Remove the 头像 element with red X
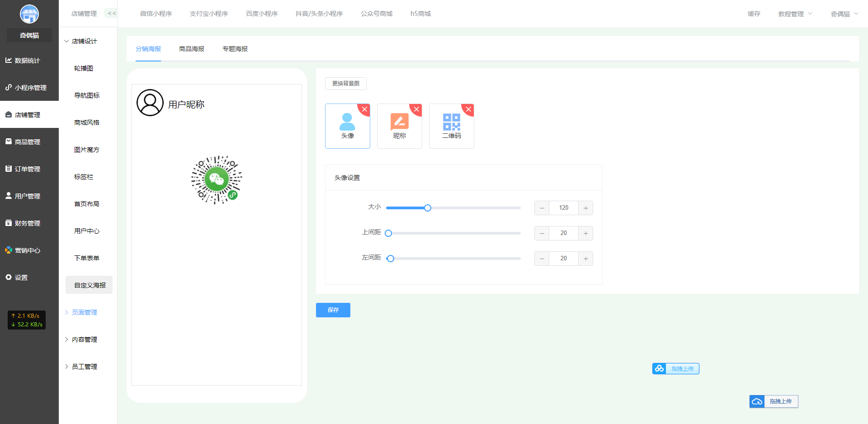The height and width of the screenshot is (424, 868). (x=364, y=109)
